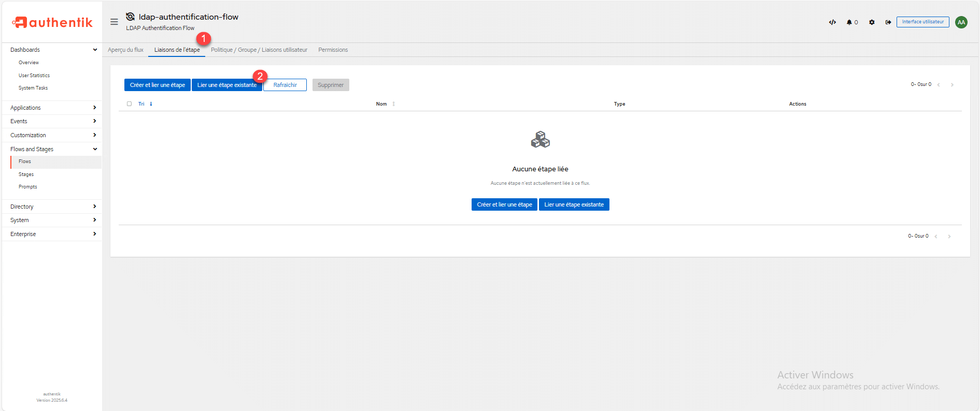Click the settings gear icon in header
The height and width of the screenshot is (411, 980).
point(872,22)
